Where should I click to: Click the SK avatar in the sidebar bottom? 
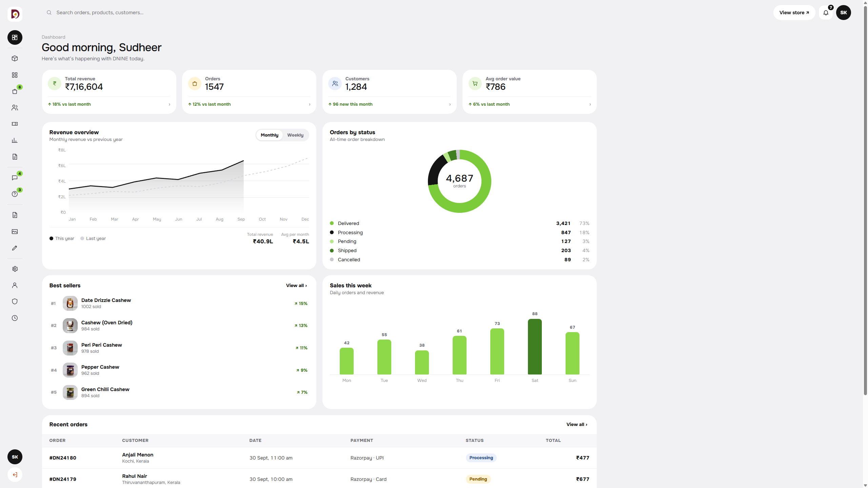click(15, 457)
